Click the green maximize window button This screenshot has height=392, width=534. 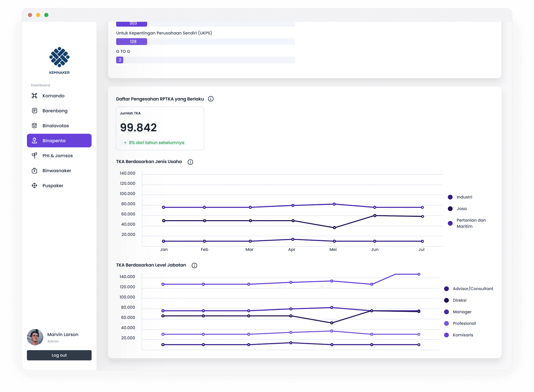pos(46,15)
